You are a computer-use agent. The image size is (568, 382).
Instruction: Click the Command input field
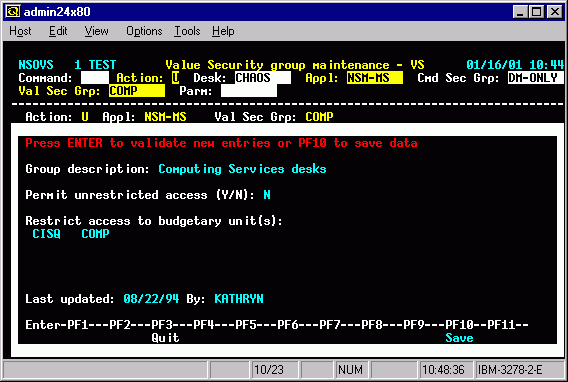point(95,78)
